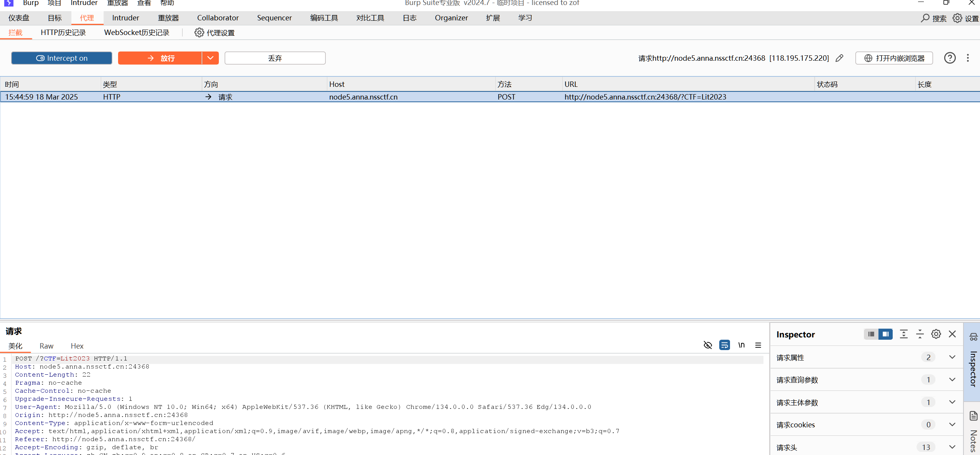Expand the 请求属性 section
Screen dimensions: 980x455
pyautogui.click(x=952, y=357)
